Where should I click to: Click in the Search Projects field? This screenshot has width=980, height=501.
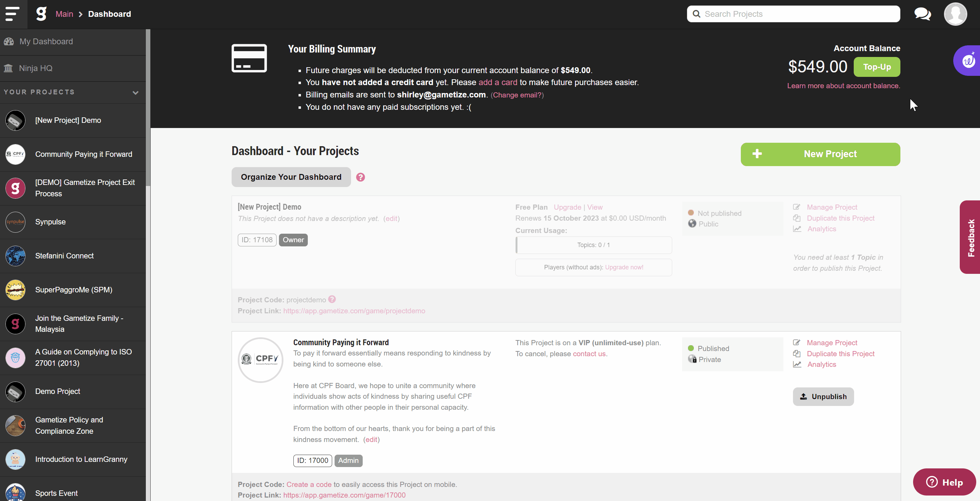(793, 14)
